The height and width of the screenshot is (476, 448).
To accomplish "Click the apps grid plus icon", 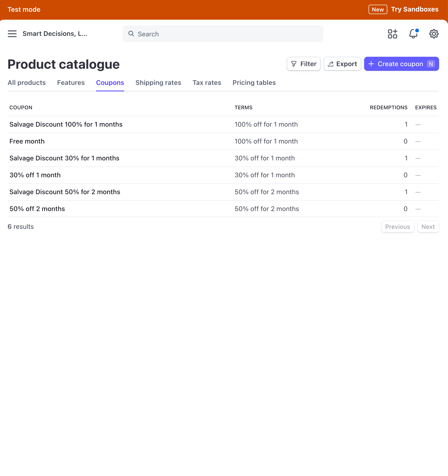I will pos(392,34).
